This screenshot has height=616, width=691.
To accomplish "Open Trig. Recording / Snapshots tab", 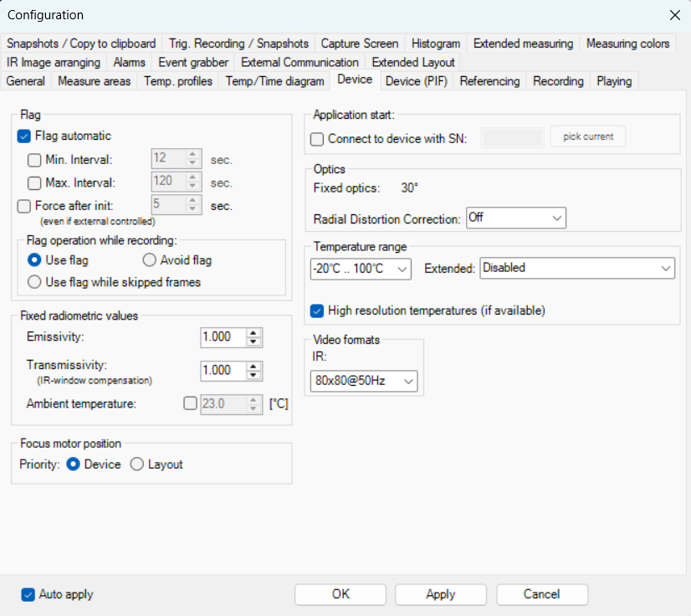I will [x=238, y=44].
